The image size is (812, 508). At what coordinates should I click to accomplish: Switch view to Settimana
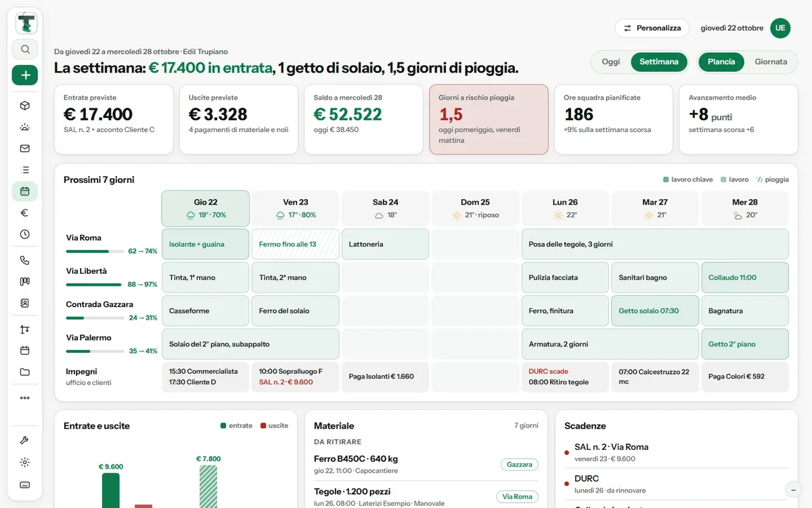(x=659, y=62)
